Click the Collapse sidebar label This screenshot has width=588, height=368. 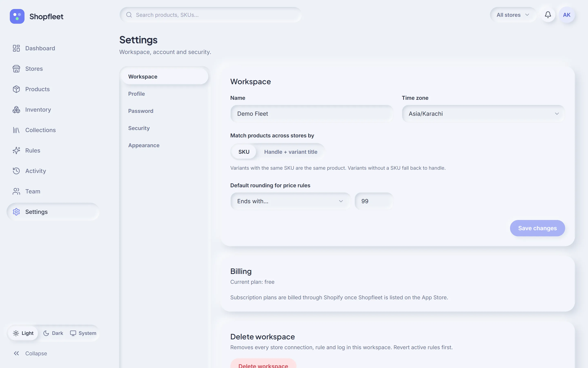(x=36, y=353)
